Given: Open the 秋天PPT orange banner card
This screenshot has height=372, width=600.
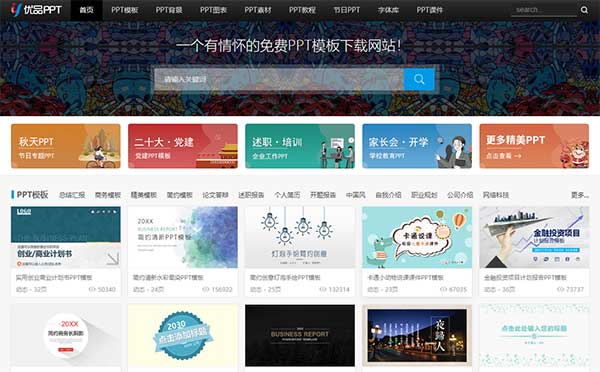Looking at the screenshot, I should (65, 146).
